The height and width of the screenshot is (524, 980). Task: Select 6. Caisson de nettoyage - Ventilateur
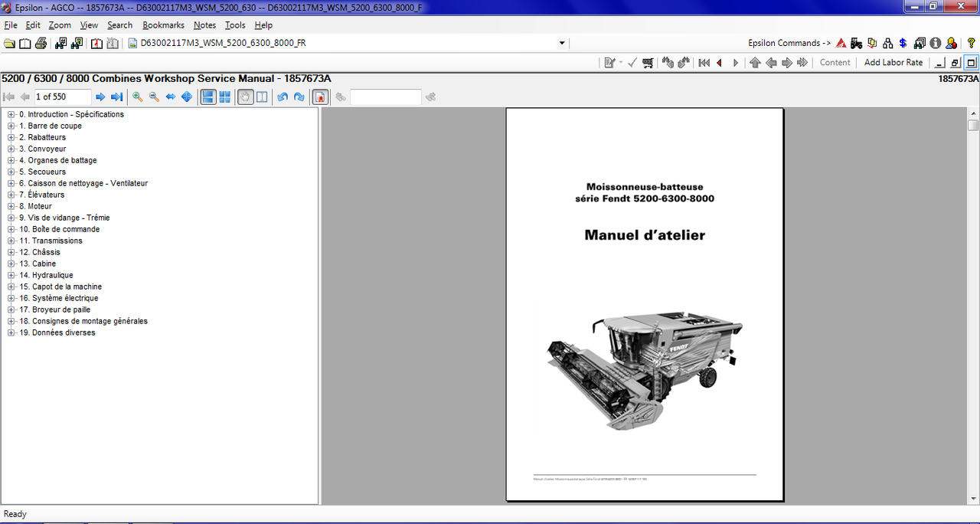click(x=83, y=184)
